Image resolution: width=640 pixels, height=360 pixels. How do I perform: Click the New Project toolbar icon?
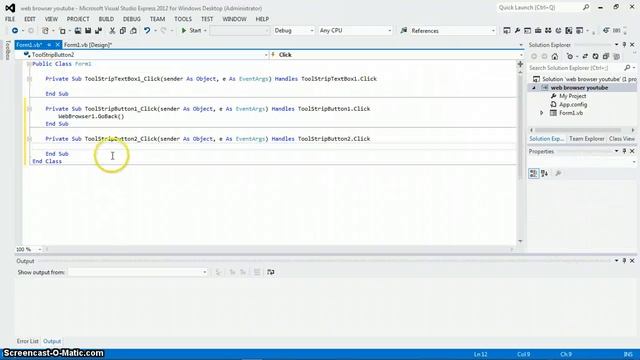(45, 31)
